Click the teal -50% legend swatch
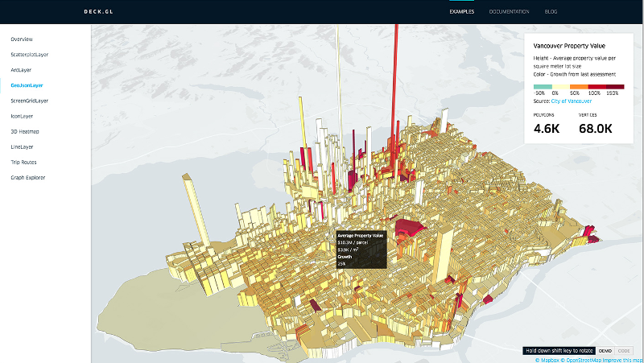The width and height of the screenshot is (644, 363). (x=542, y=86)
